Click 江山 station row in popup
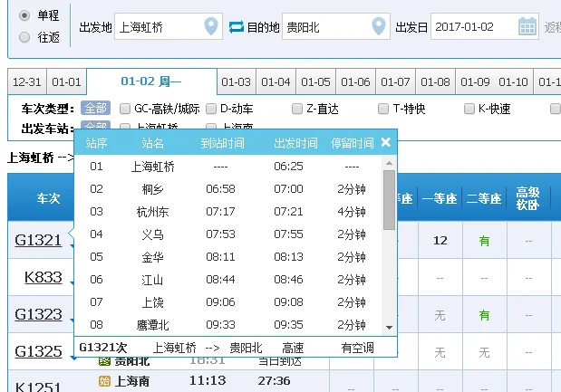This screenshot has width=561, height=392. pyautogui.click(x=228, y=280)
